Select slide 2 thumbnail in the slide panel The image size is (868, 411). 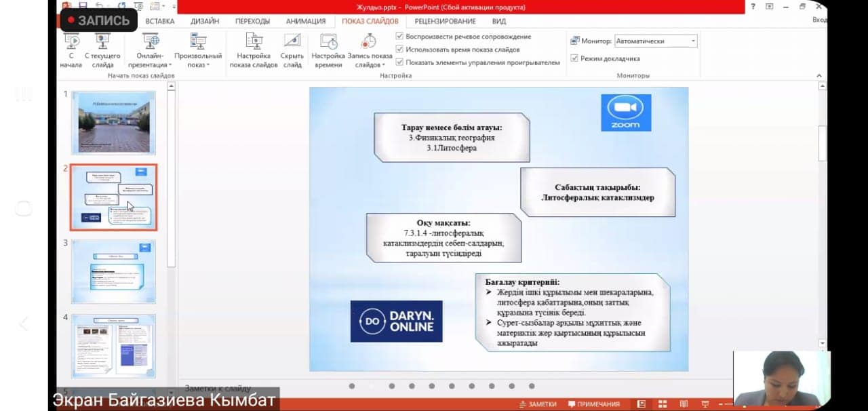113,197
